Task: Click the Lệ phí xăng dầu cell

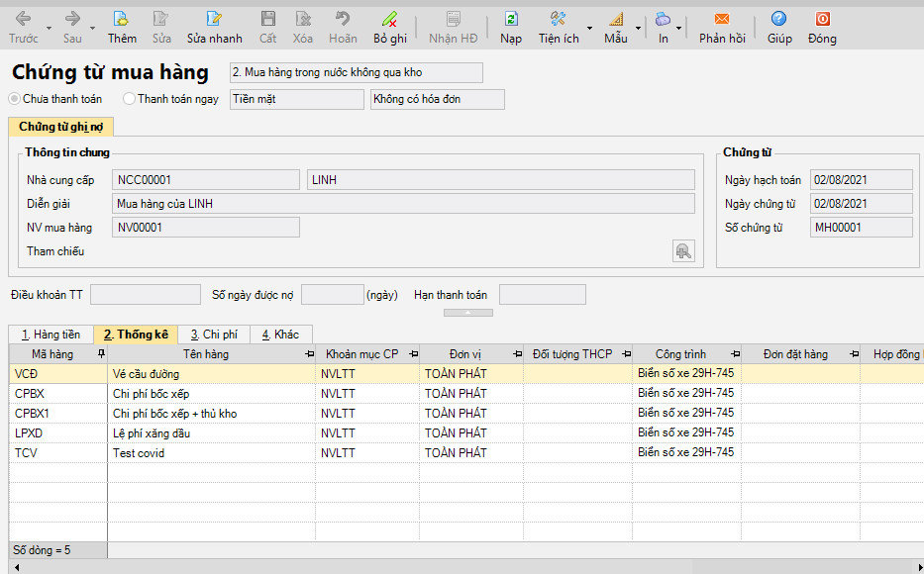Action: tap(212, 433)
